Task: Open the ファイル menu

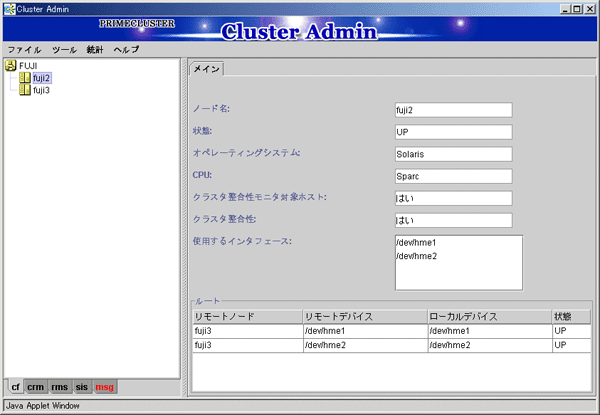Action: [x=24, y=50]
